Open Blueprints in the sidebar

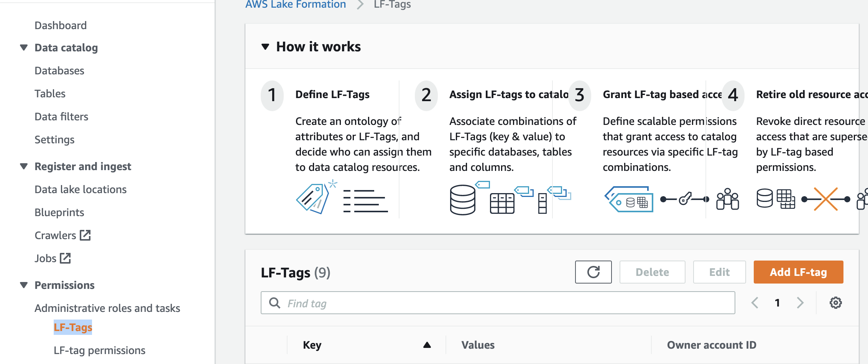tap(59, 212)
